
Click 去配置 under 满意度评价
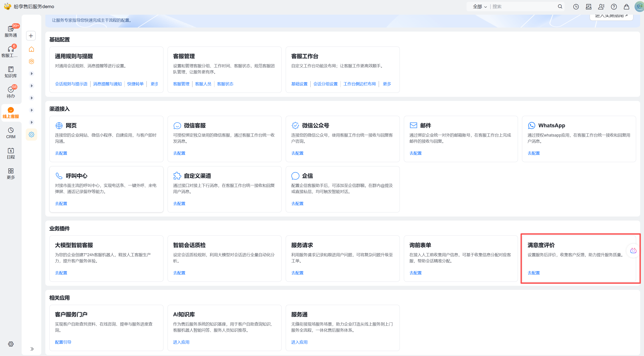534,273
